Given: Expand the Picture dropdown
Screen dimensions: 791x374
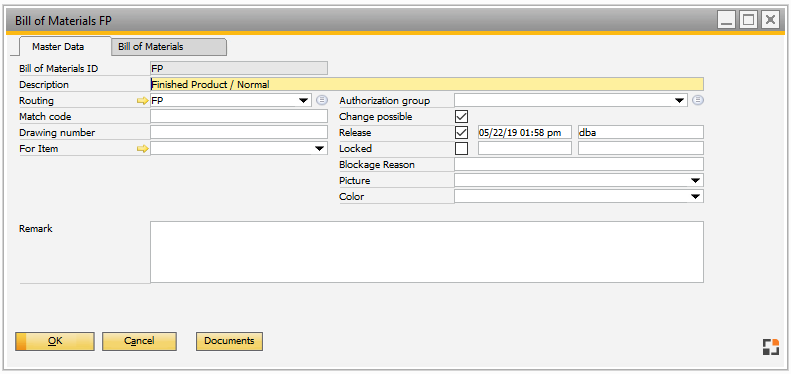Looking at the screenshot, I should 696,181.
